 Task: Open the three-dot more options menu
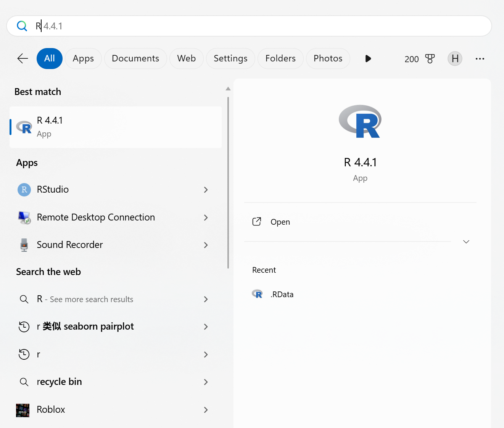(480, 59)
